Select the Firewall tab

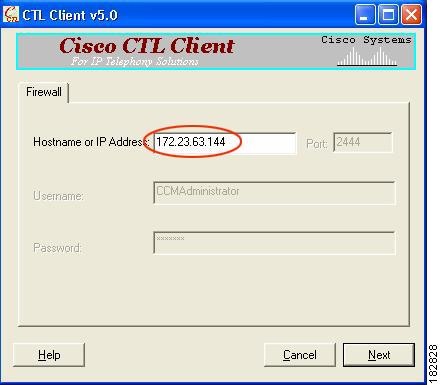point(44,92)
